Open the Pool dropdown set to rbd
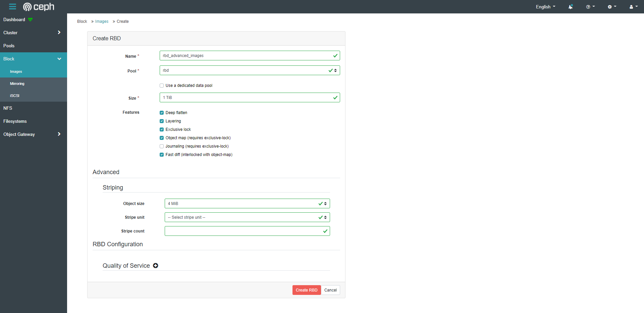Screen dimensions: 644x313 pyautogui.click(x=250, y=70)
